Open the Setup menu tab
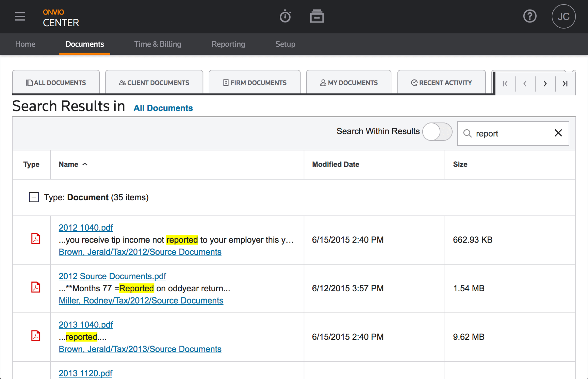 (x=285, y=44)
